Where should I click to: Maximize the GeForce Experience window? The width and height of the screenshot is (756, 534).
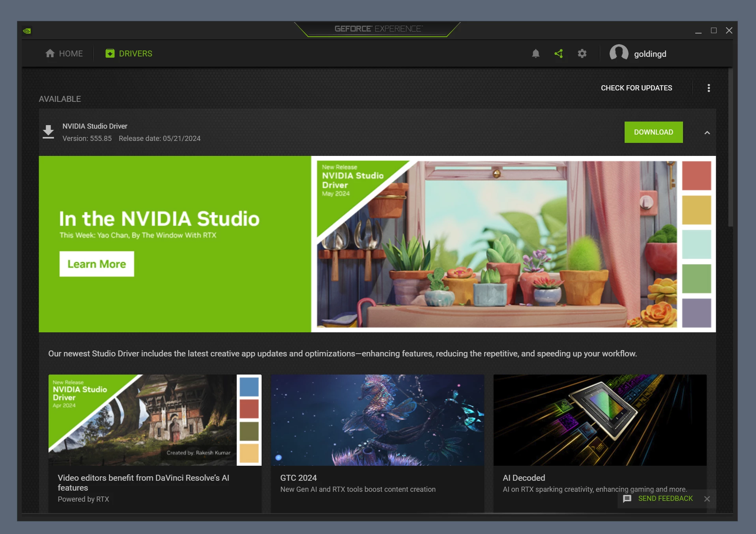point(714,30)
